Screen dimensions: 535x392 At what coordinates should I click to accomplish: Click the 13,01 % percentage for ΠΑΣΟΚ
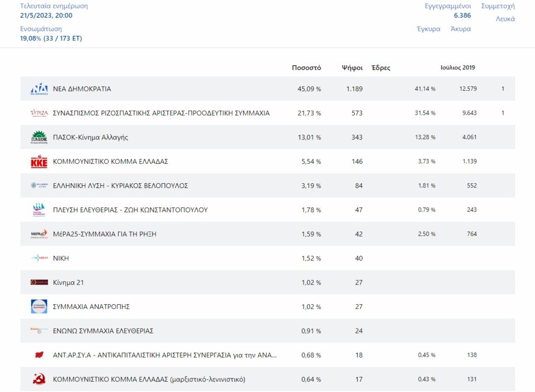point(309,137)
